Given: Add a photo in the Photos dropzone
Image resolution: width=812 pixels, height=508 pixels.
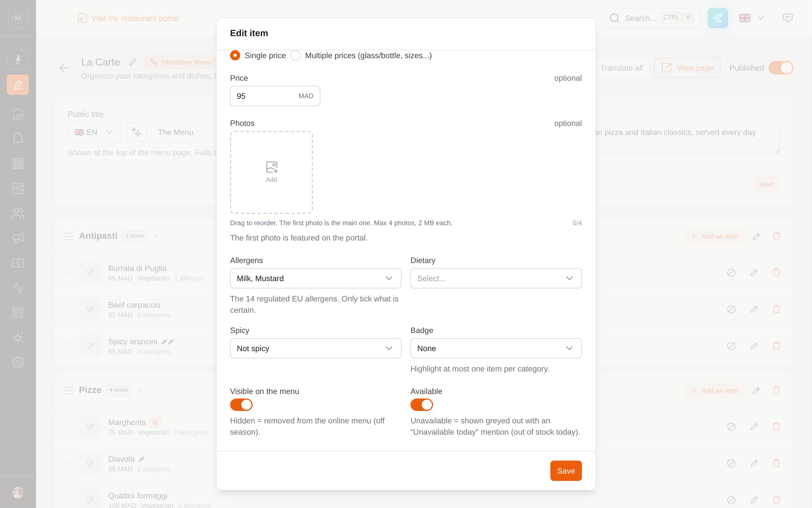Looking at the screenshot, I should pyautogui.click(x=272, y=172).
